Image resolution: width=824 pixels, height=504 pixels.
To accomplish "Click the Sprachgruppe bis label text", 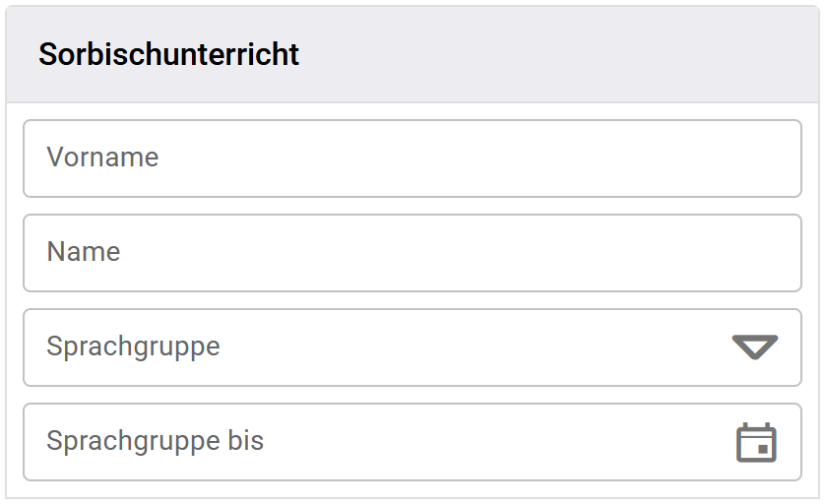I will (x=155, y=441).
